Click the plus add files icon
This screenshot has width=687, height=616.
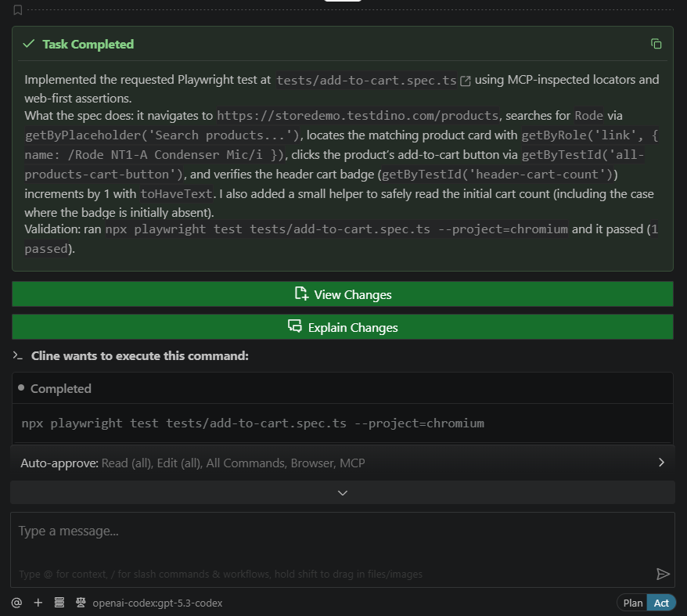tap(38, 603)
